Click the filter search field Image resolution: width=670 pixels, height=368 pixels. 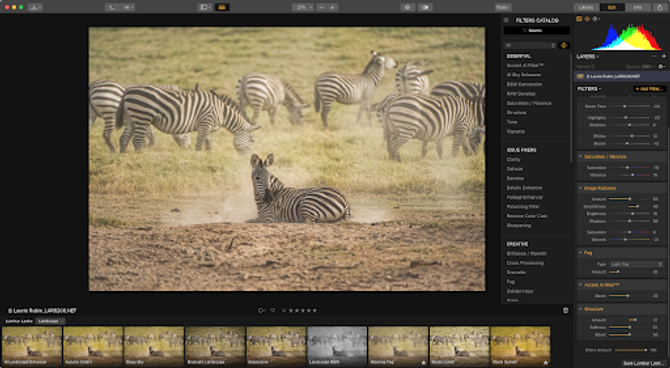click(x=537, y=31)
